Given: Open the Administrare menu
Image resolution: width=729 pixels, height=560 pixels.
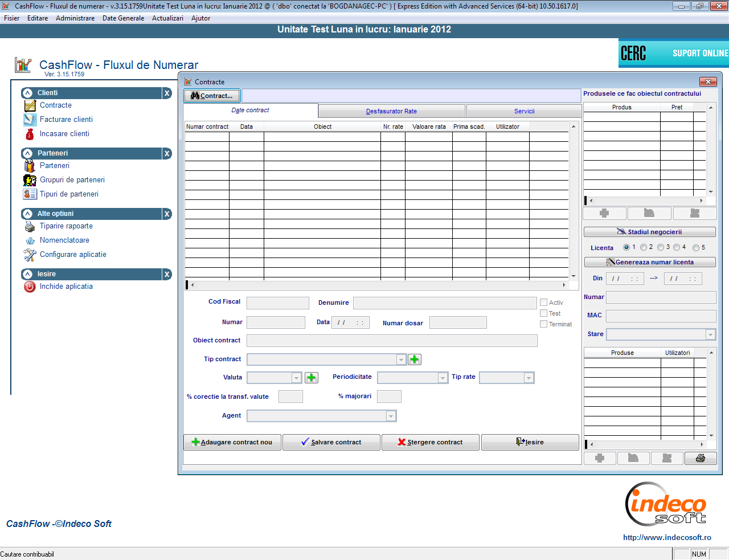Looking at the screenshot, I should 75,18.
